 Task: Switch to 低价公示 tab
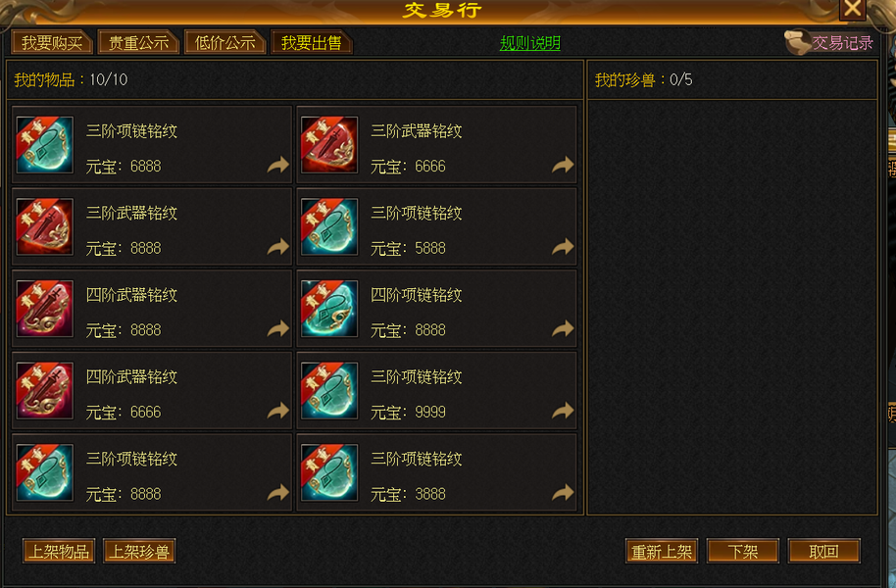tap(225, 42)
